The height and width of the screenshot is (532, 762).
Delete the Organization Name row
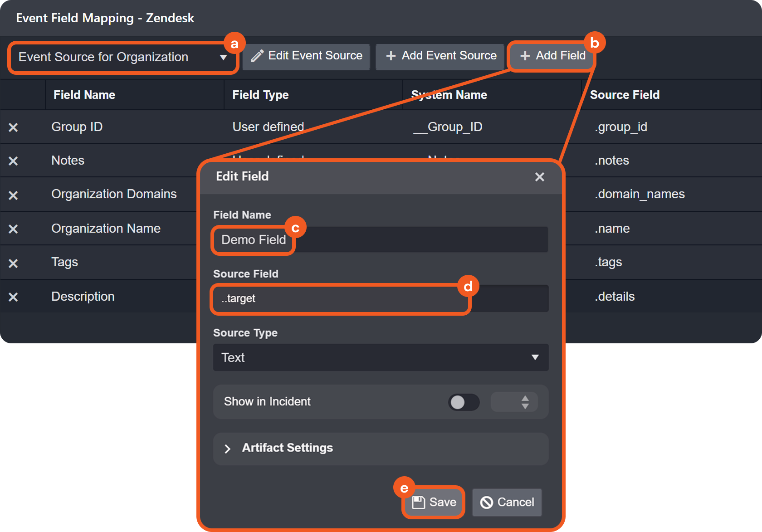coord(13,229)
